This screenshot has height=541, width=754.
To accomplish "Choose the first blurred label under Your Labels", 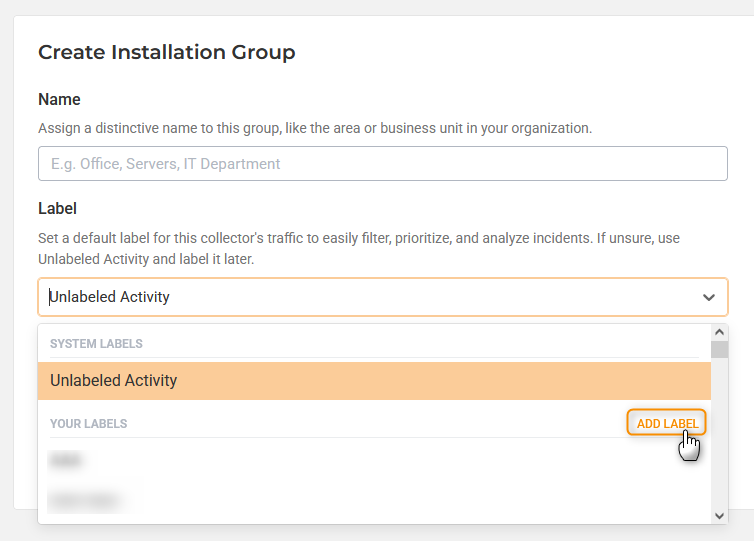I will (x=66, y=461).
